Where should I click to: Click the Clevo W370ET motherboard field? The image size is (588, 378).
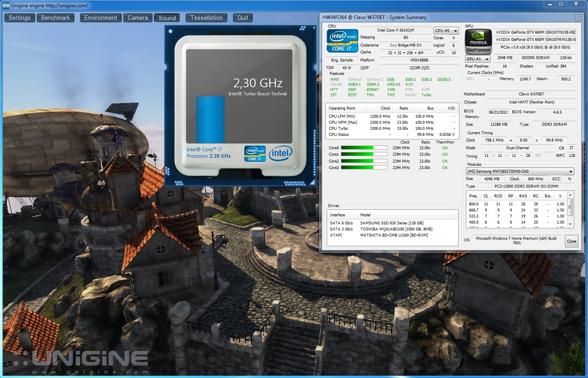pyautogui.click(x=531, y=94)
